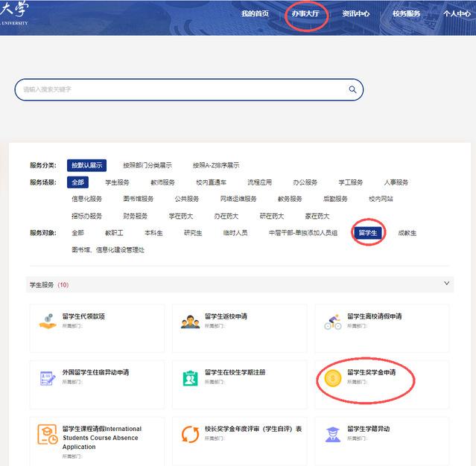476x466 pixels.
Task: Collapse the 学生服务 section chevron
Action: pyautogui.click(x=447, y=284)
